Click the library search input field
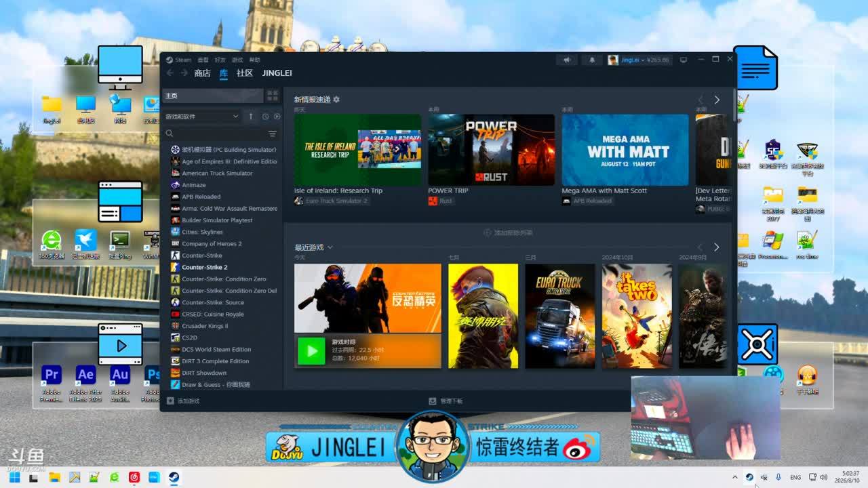Screen dimensions: 868x488 coord(218,134)
